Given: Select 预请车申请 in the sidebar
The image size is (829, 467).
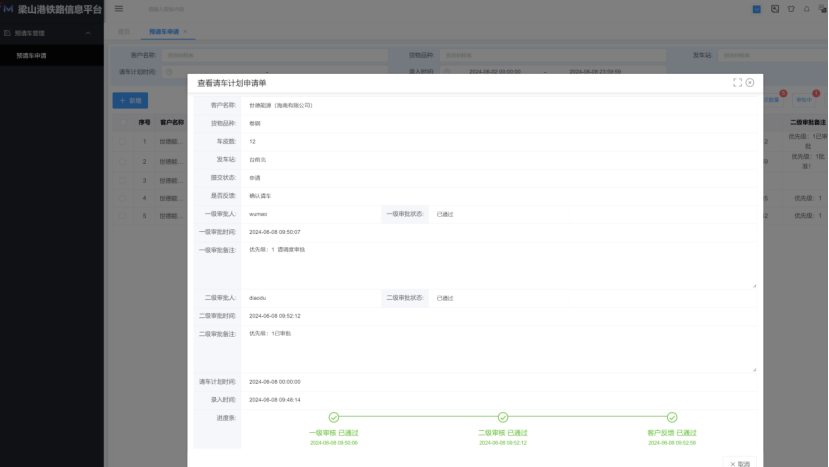Looking at the screenshot, I should (x=31, y=55).
